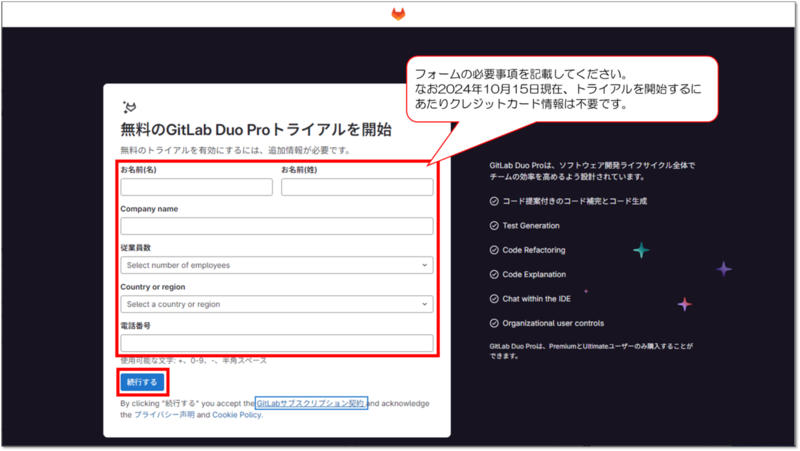Click the 使用可能な文字 phone hint text
Image resolution: width=800 pixels, height=451 pixels.
point(193,361)
